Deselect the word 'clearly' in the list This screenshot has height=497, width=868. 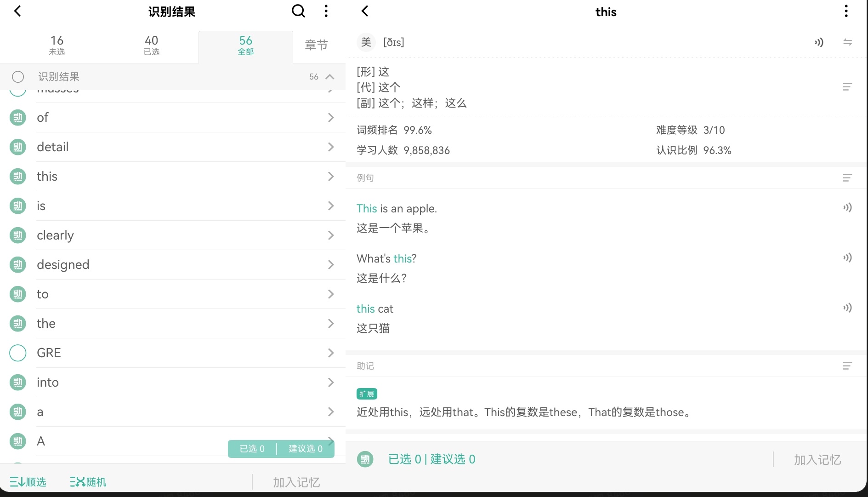coord(18,235)
